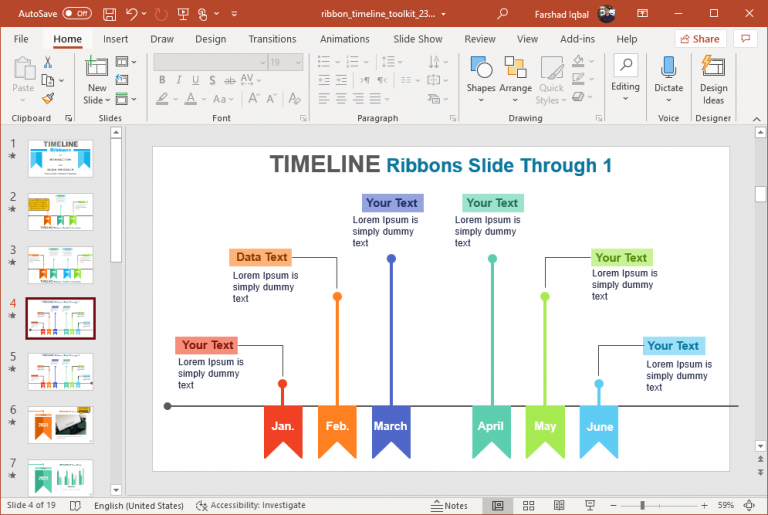Toggle Underline formatting
The image size is (768, 515).
click(195, 80)
